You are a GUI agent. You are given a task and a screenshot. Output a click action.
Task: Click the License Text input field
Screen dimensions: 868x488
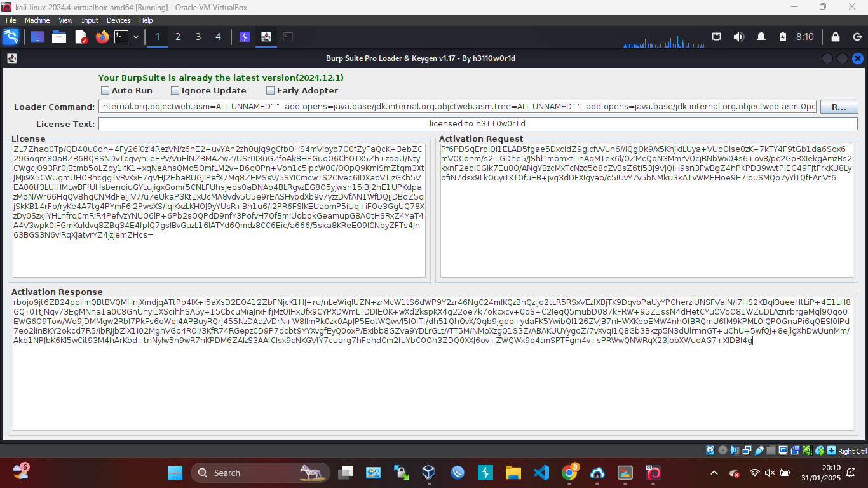pos(478,124)
